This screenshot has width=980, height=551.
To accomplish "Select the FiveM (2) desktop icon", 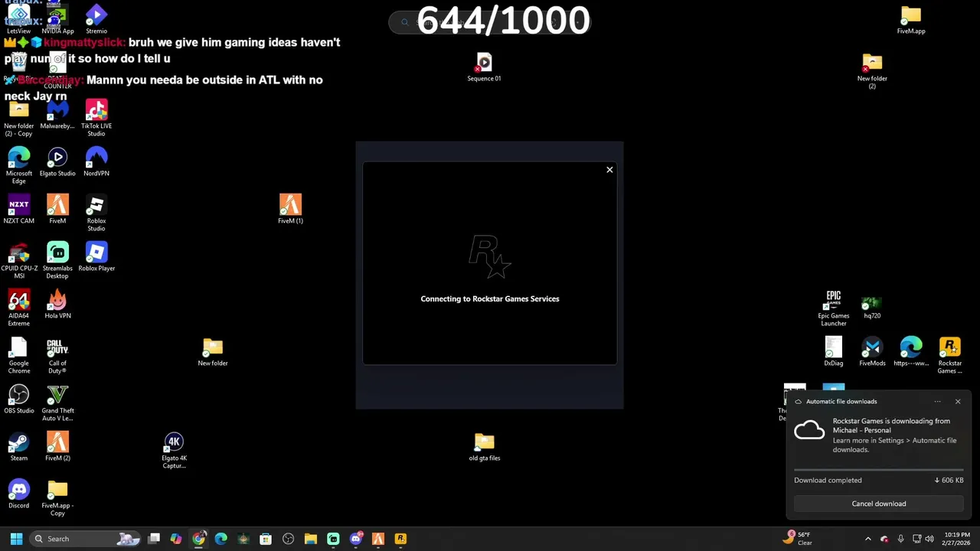I will pos(57,447).
